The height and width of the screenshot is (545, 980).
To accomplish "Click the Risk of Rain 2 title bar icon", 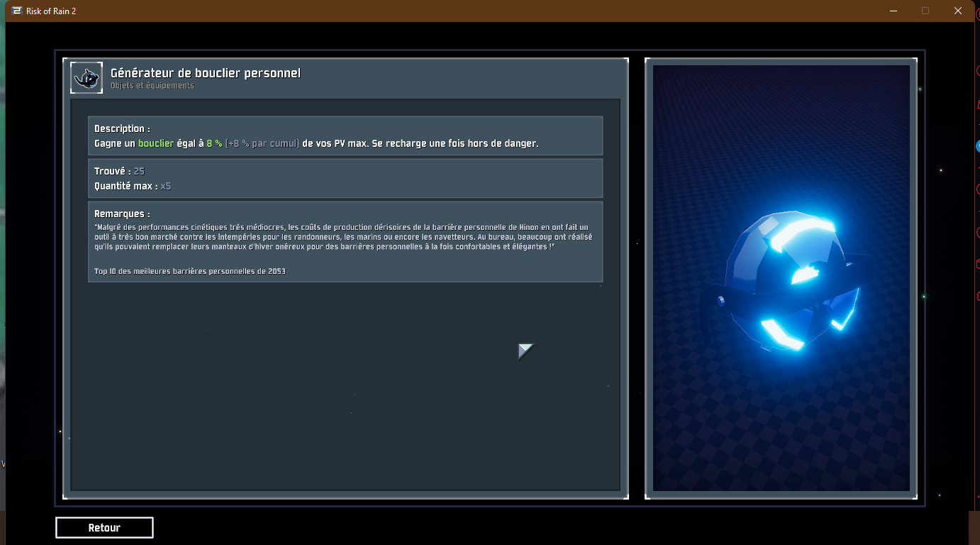I will [17, 11].
